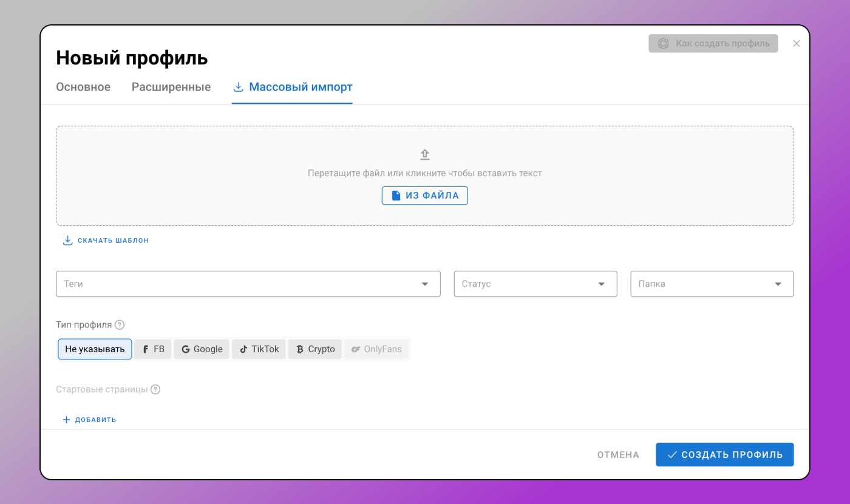Click the Из файла upload button
Image resolution: width=850 pixels, height=504 pixels.
pyautogui.click(x=424, y=196)
